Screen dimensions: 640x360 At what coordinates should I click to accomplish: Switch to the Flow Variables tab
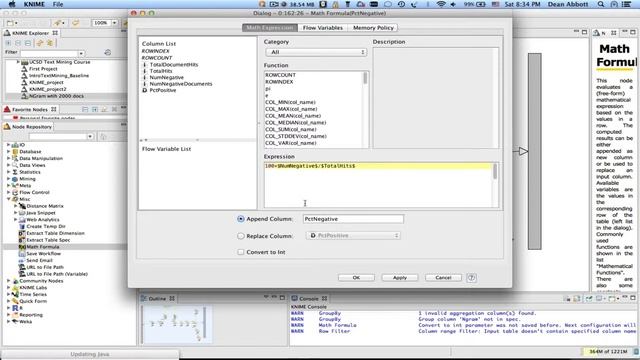(322, 28)
